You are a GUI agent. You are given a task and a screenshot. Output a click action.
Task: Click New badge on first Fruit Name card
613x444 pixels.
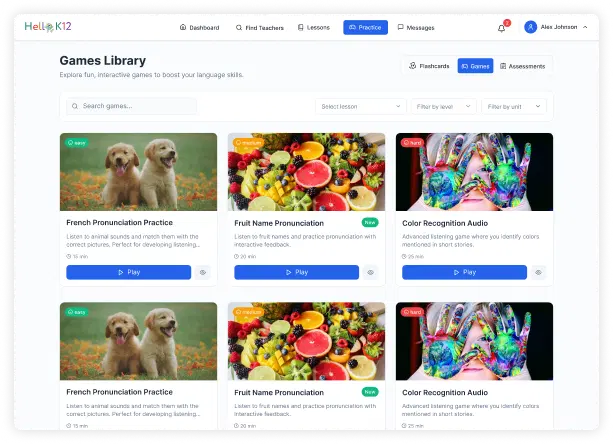pyautogui.click(x=370, y=222)
